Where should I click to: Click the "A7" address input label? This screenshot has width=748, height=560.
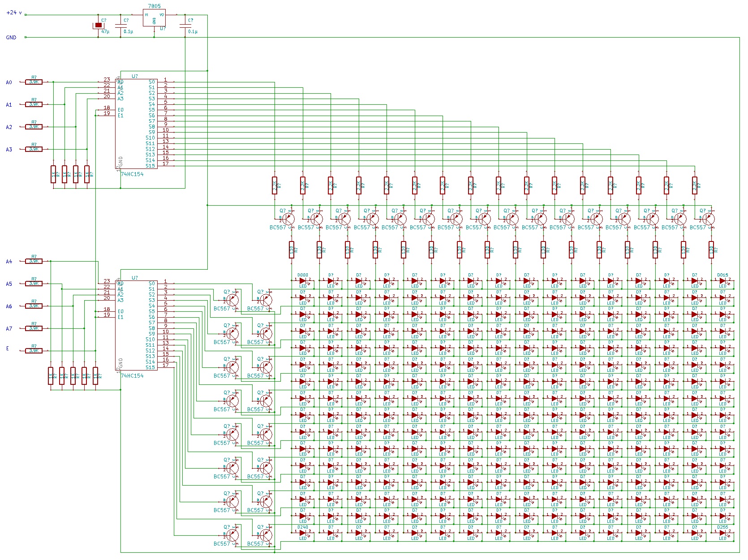tap(9, 329)
